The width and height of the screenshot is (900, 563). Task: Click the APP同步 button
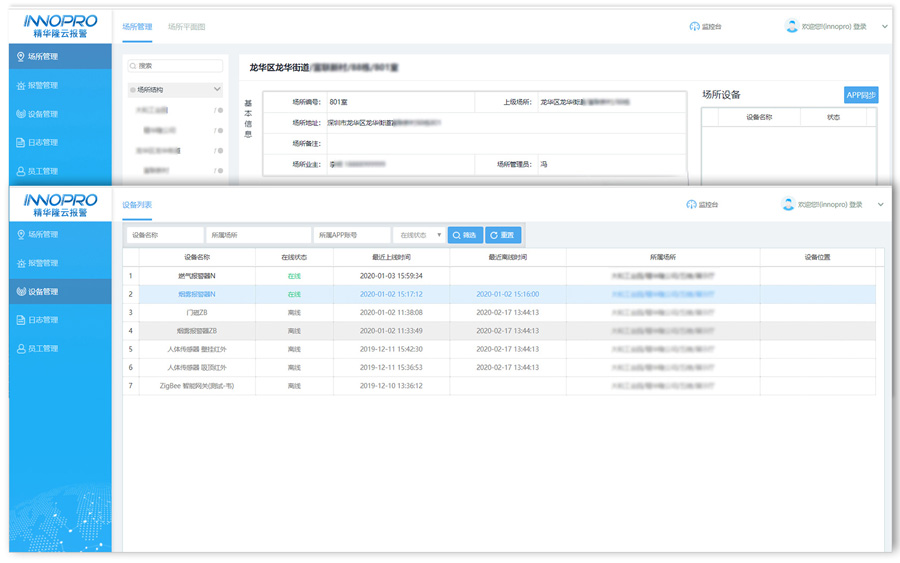tap(860, 95)
